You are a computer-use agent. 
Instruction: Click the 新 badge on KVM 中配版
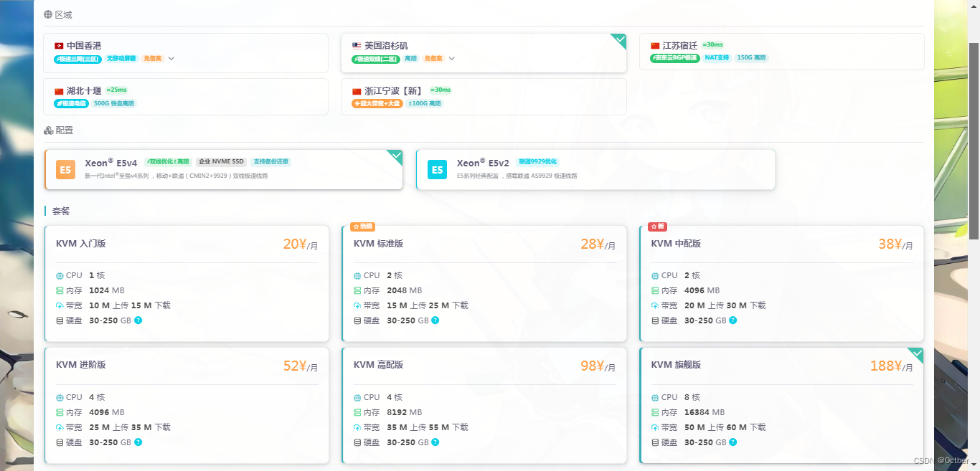coord(657,227)
